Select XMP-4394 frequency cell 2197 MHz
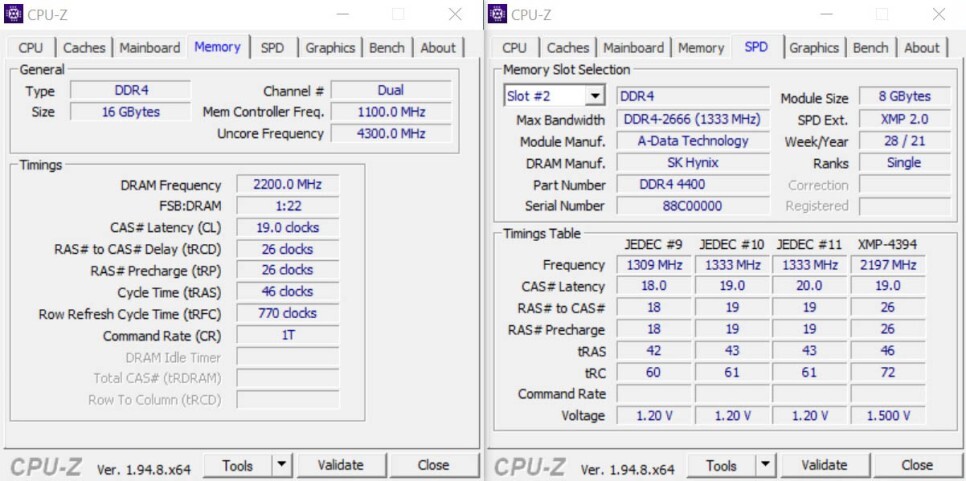This screenshot has height=481, width=966. [x=888, y=265]
